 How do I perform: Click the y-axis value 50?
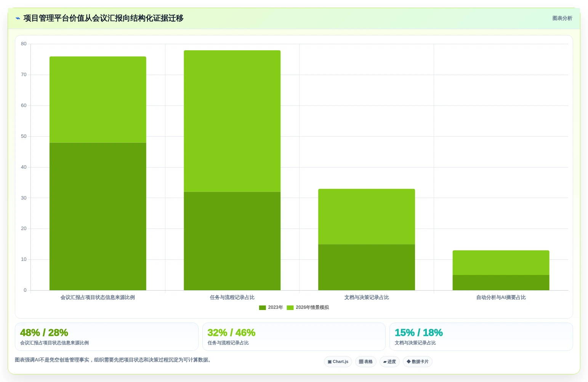pyautogui.click(x=24, y=136)
